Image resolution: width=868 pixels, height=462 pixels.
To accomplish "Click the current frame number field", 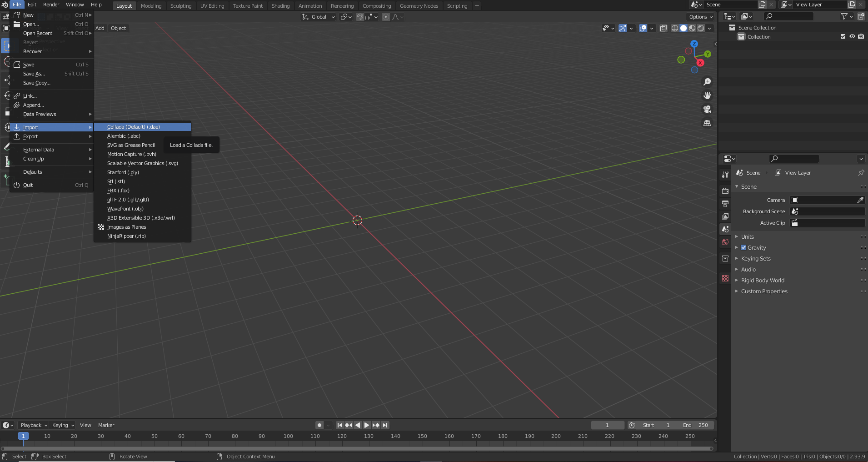I will coord(608,425).
